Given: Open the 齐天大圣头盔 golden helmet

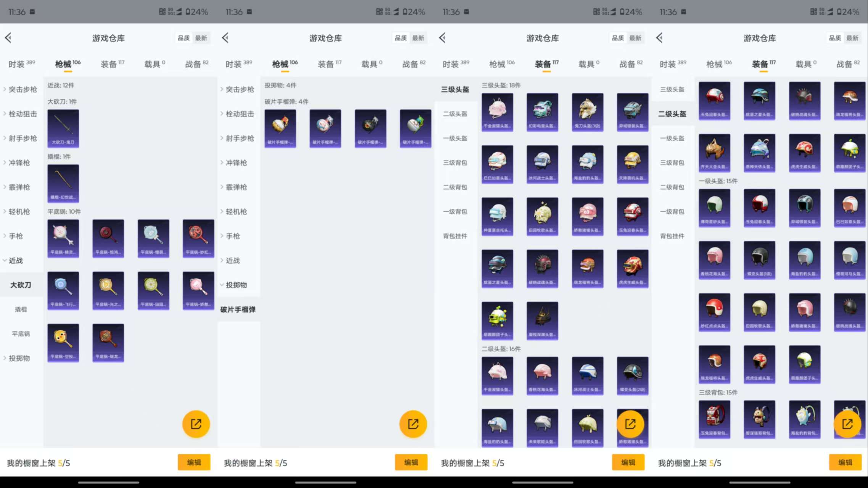Looking at the screenshot, I should [715, 153].
